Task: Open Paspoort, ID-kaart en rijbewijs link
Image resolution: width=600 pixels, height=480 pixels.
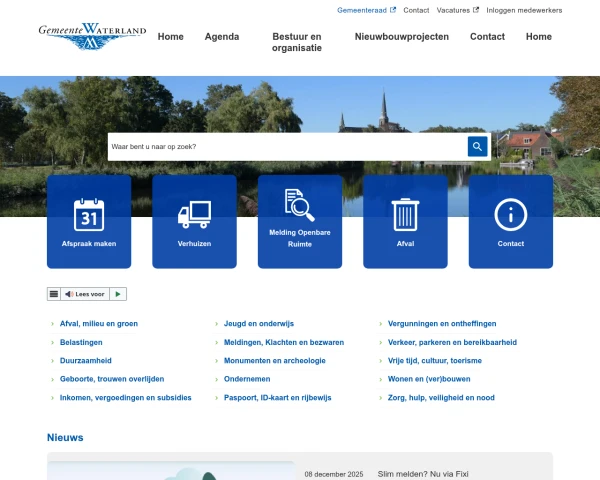Action: [277, 397]
